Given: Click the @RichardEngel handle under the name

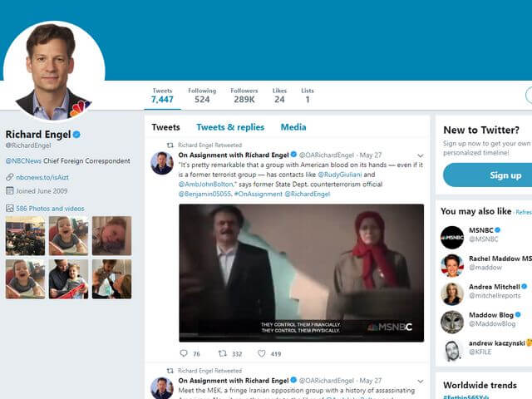Looking at the screenshot, I should click(x=28, y=145).
